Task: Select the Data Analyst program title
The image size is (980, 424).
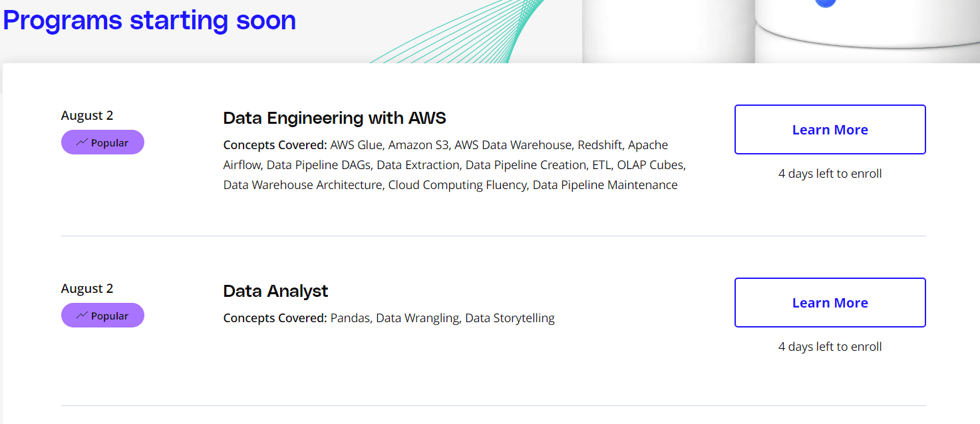Action: coord(275,292)
